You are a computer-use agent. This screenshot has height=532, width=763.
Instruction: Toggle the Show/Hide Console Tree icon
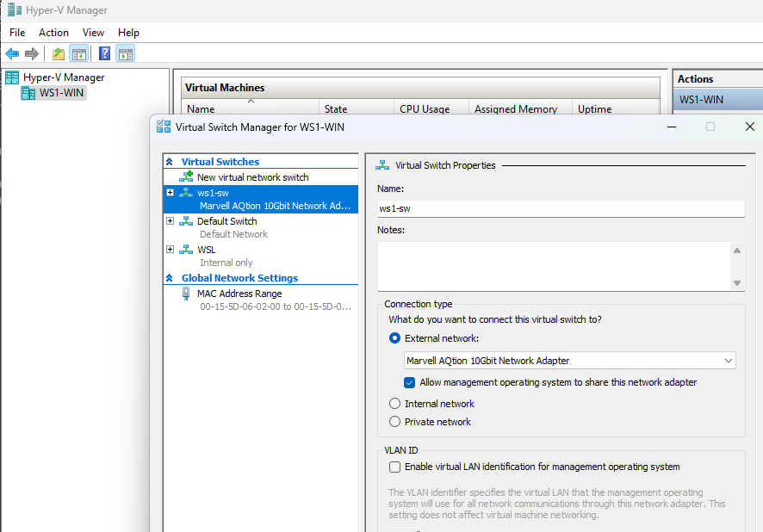[x=78, y=54]
